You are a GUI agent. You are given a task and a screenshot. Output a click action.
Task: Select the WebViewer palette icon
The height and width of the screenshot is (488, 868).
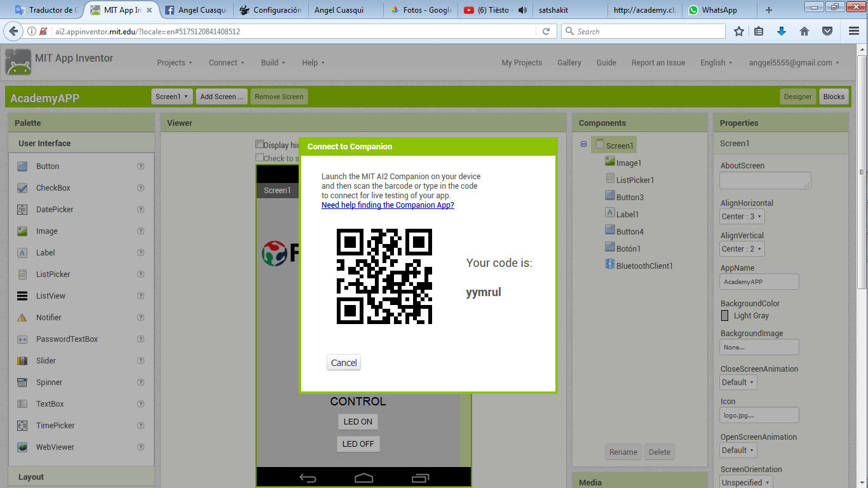[22, 447]
